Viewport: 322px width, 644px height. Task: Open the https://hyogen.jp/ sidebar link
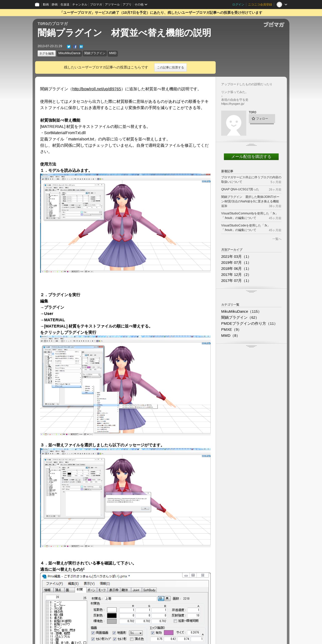point(233,104)
